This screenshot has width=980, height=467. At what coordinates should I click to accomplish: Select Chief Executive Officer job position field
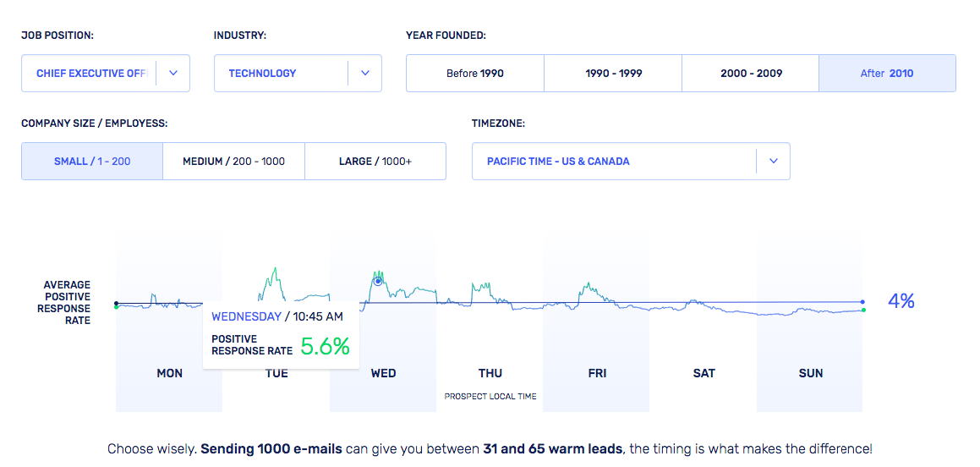click(90, 74)
